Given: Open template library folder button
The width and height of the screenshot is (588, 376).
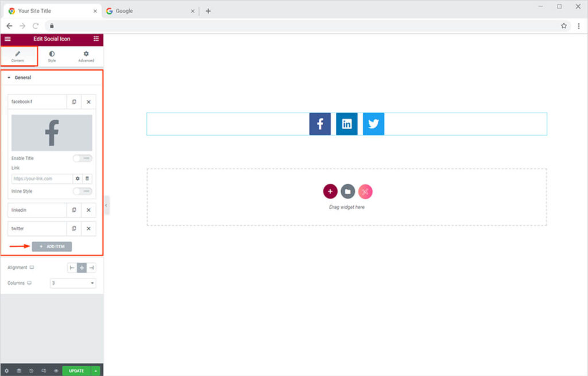Looking at the screenshot, I should click(x=347, y=191).
